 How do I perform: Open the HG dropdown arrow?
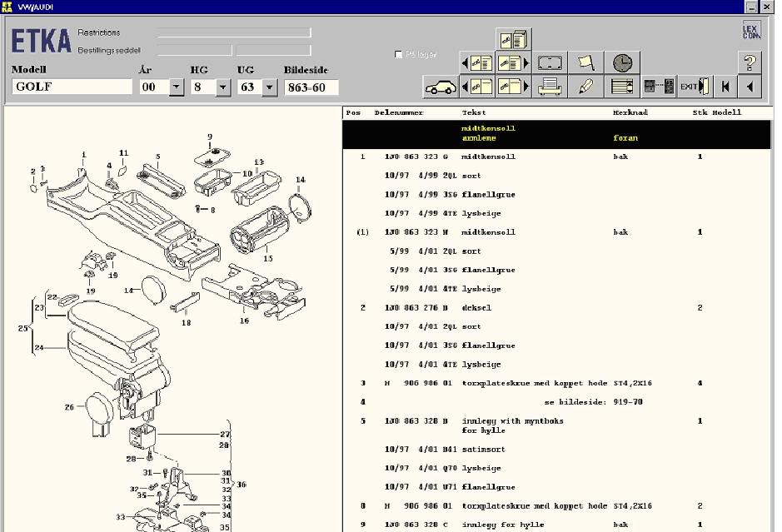click(x=223, y=87)
